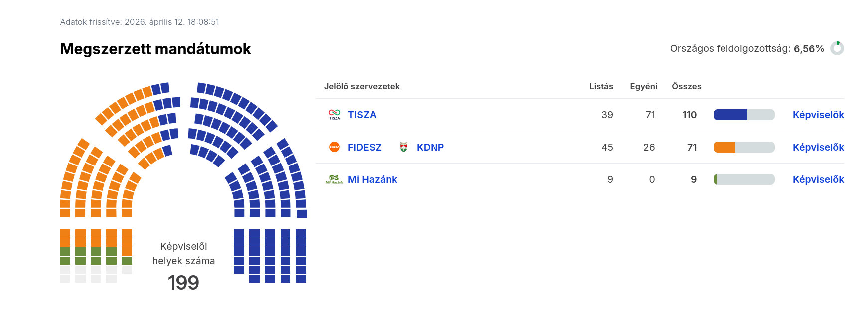Screen dimensions: 868x330
Task: View Képviselők for FIDESZ-KDNP
Action: coord(818,147)
